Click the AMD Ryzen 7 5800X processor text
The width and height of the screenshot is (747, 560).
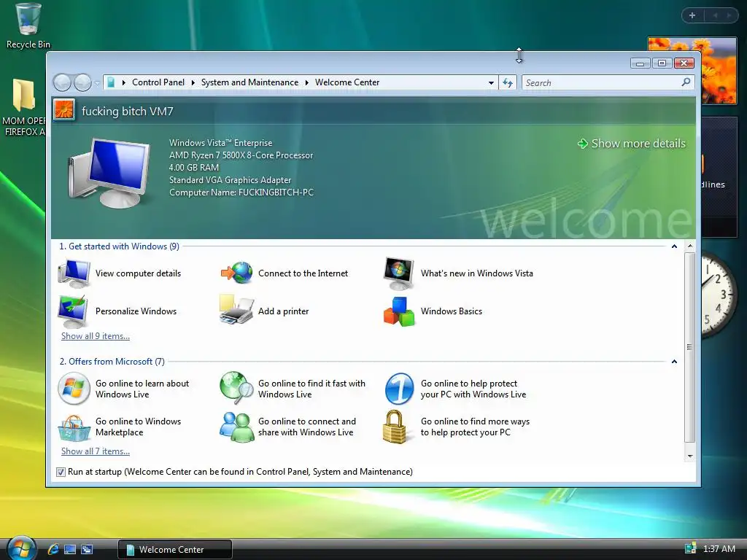point(241,155)
